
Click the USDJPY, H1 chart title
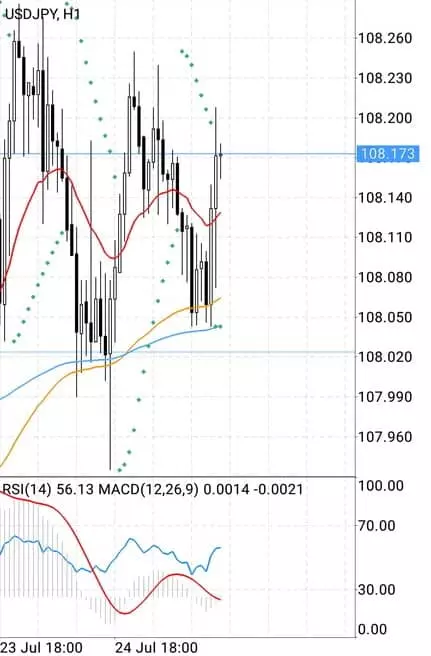coord(42,15)
